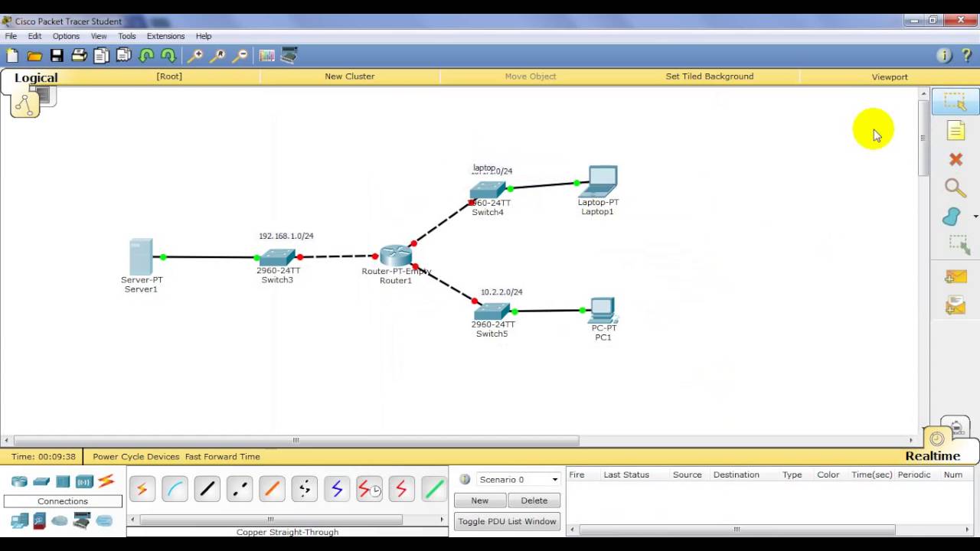980x551 pixels.
Task: Click the Viewport button
Action: [890, 77]
